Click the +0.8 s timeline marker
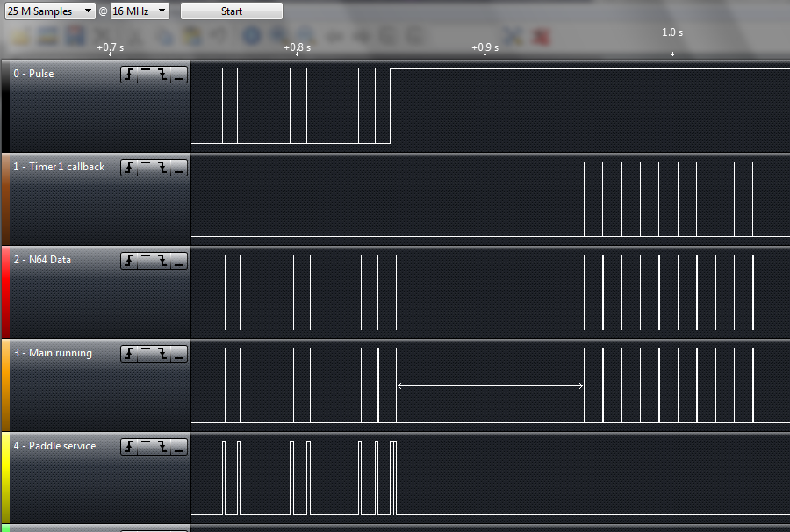 click(298, 48)
